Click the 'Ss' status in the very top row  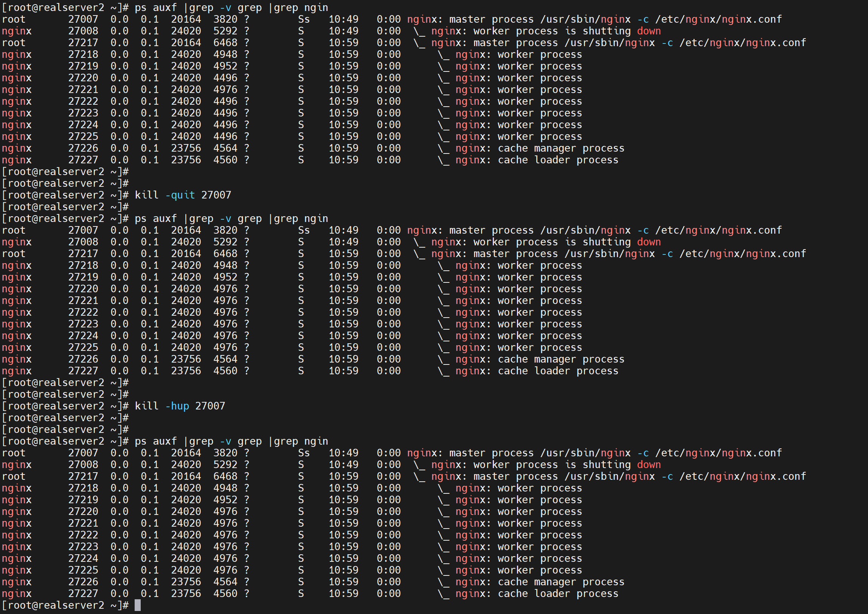304,19
